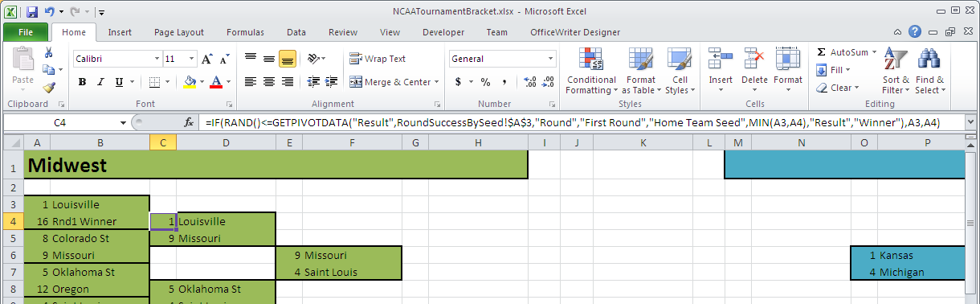Switch to the Page Layout tab
Viewport: 980px width, 304px height.
178,32
